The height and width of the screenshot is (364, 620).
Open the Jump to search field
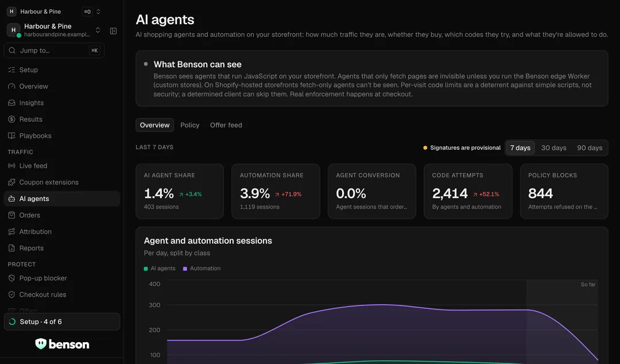pyautogui.click(x=54, y=51)
